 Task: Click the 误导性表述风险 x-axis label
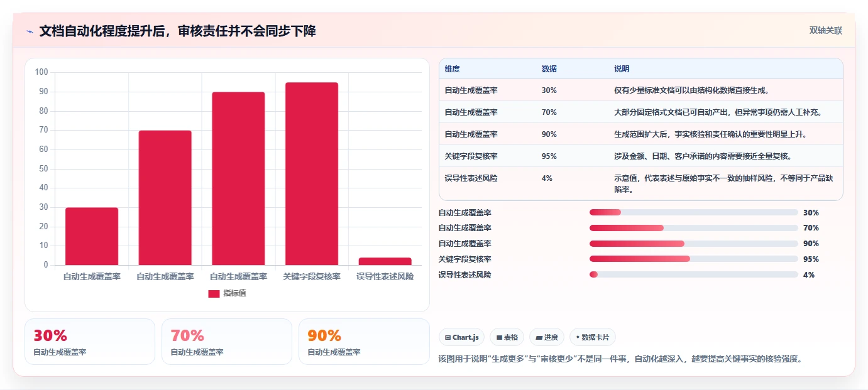pyautogui.click(x=385, y=276)
